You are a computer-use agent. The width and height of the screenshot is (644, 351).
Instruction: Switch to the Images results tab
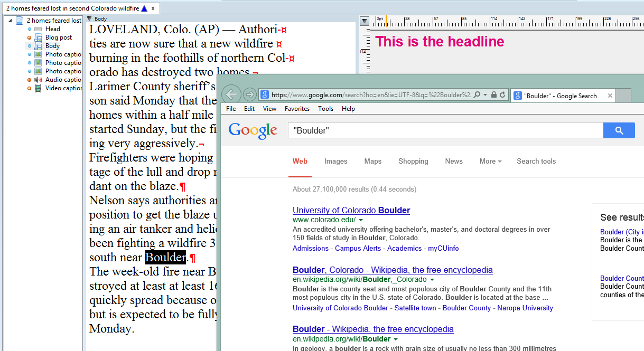click(x=336, y=162)
